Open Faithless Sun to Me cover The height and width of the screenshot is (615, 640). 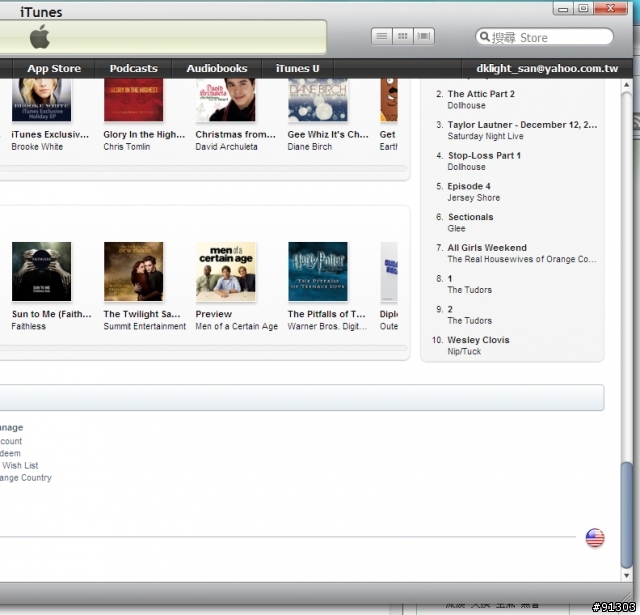pyautogui.click(x=41, y=271)
